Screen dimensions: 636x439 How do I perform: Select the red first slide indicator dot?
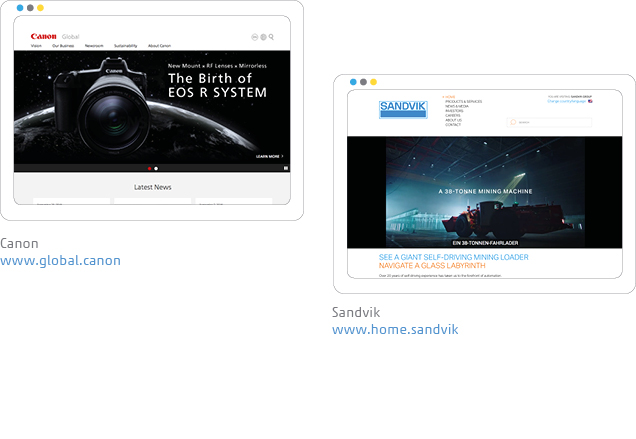point(149,168)
